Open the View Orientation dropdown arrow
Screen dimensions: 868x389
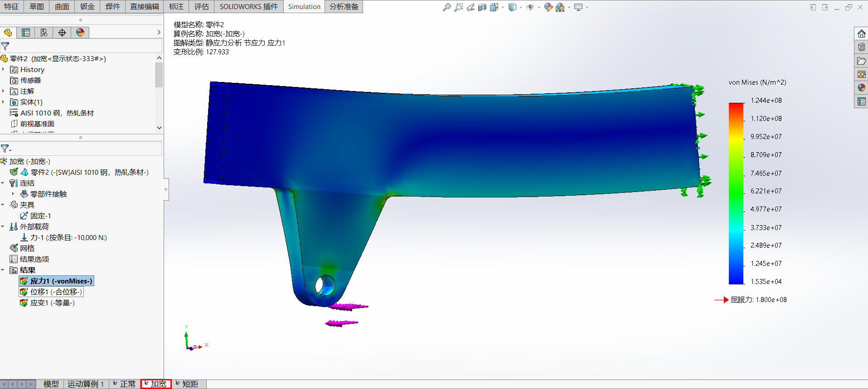tap(503, 7)
